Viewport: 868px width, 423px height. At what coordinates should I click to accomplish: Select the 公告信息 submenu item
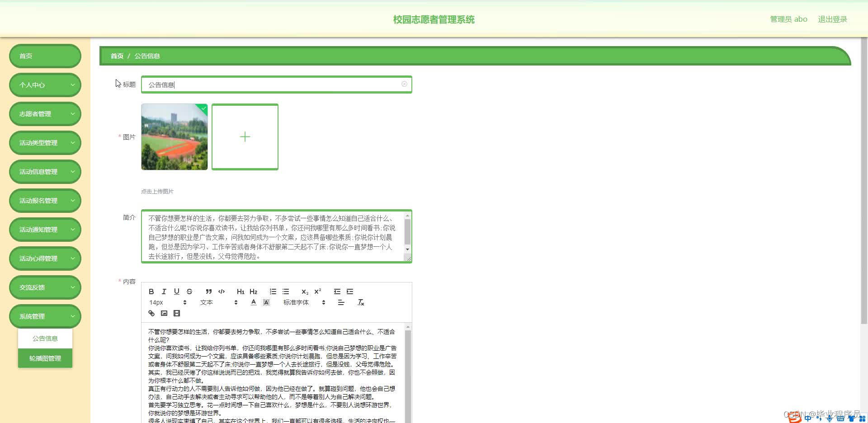click(x=45, y=338)
